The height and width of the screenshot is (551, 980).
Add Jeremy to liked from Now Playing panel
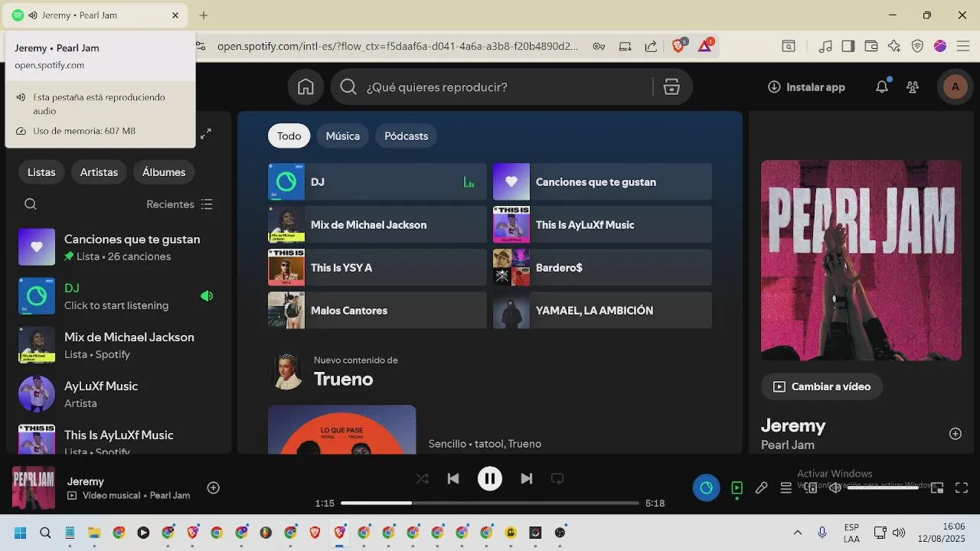tap(955, 434)
